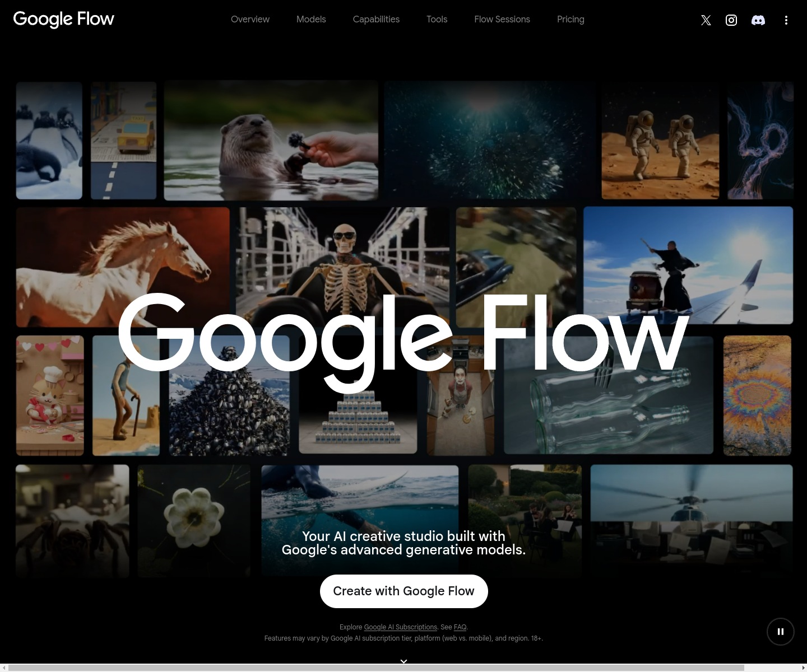
Task: Select the surfer underwater thumbnail
Action: 360,521
